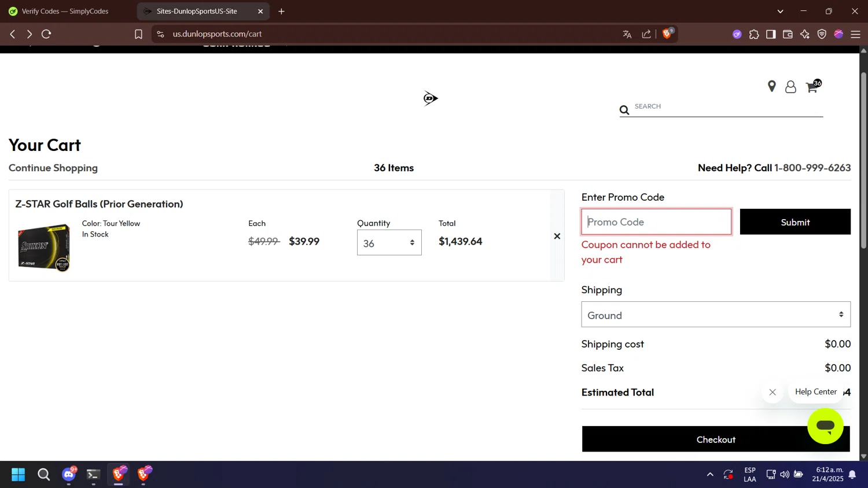Focus the Promo Code input field
This screenshot has height=488, width=868.
click(x=656, y=222)
